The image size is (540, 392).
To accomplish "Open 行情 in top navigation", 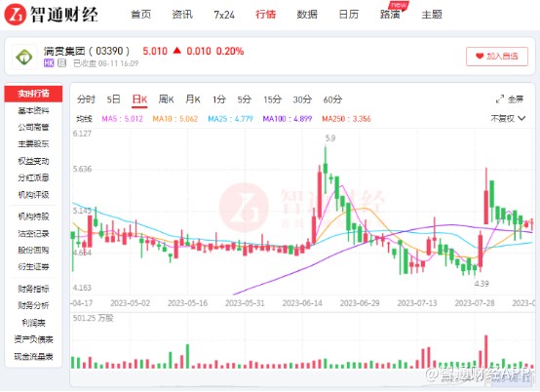I will click(265, 15).
